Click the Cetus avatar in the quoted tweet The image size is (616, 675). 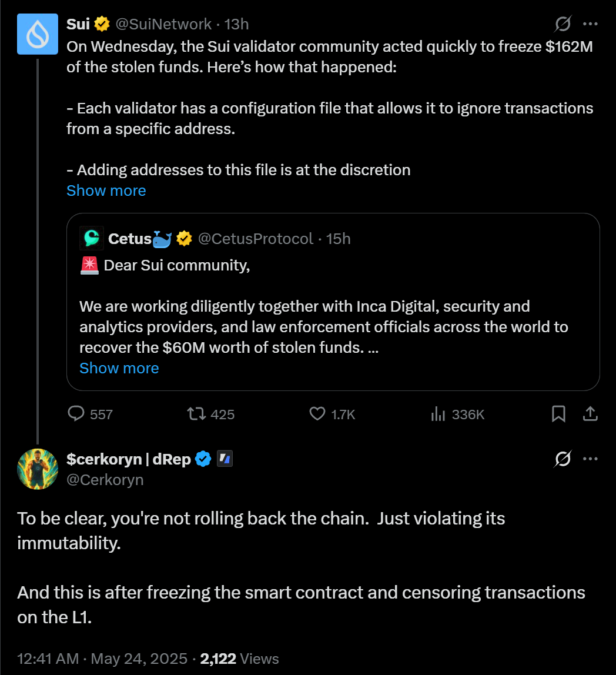pyautogui.click(x=92, y=238)
